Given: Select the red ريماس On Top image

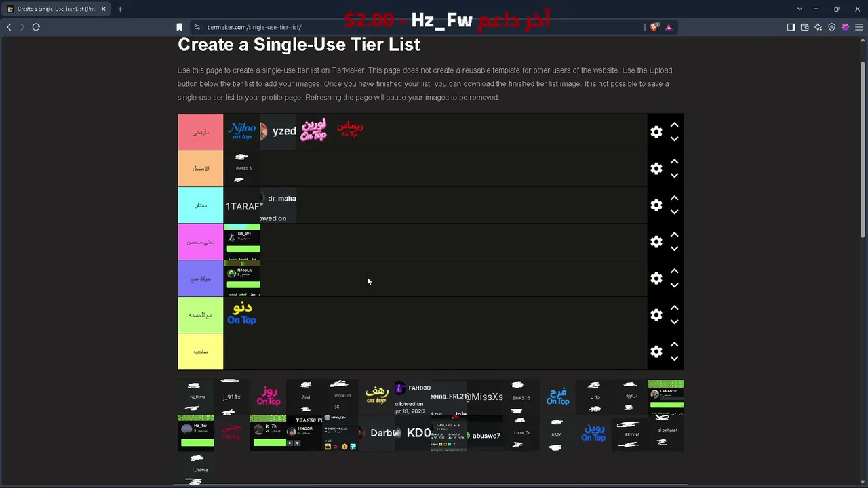Looking at the screenshot, I should pyautogui.click(x=350, y=131).
